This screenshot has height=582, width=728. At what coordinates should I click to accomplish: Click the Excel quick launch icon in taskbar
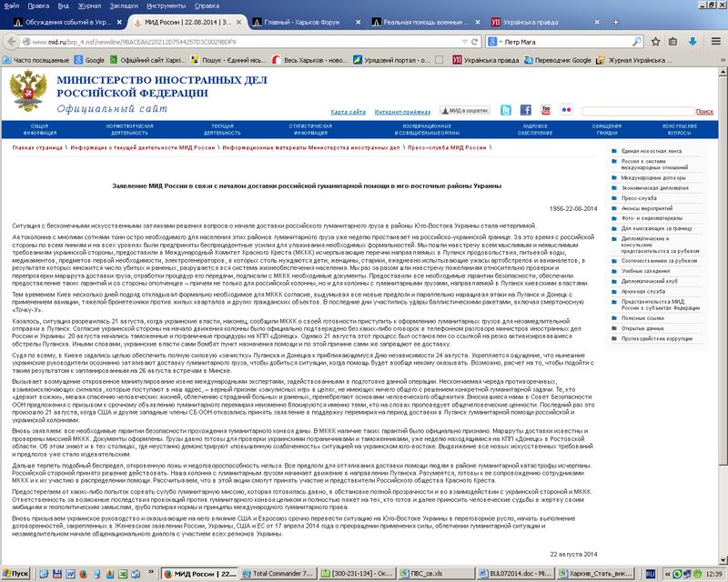pyautogui.click(x=123, y=574)
